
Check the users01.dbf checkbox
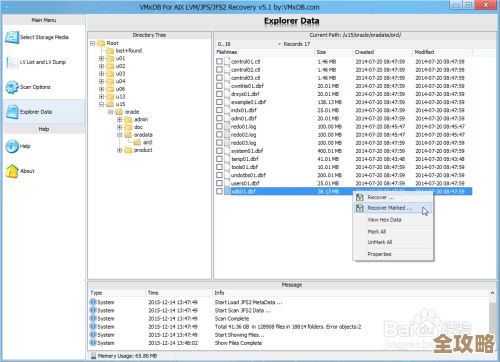coord(219,183)
